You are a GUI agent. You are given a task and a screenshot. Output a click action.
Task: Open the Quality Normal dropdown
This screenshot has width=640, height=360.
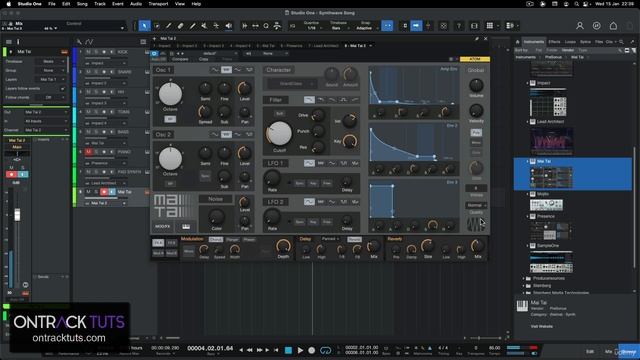pyautogui.click(x=476, y=205)
